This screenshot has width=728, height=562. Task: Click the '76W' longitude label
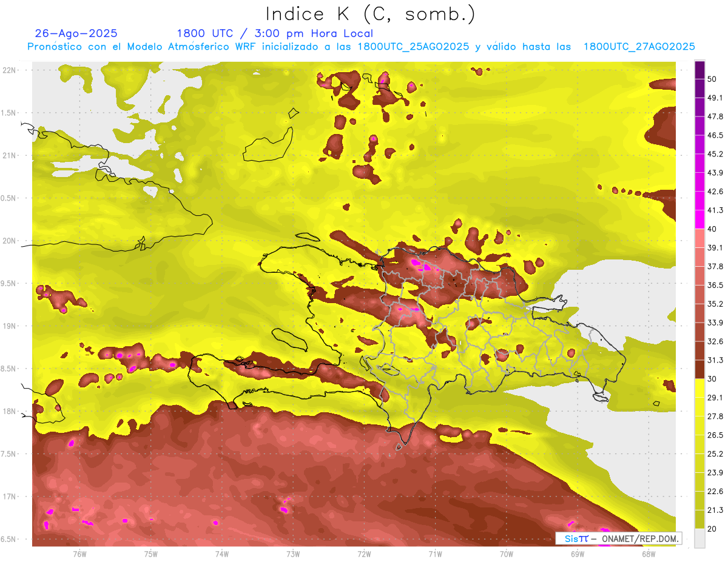79,554
